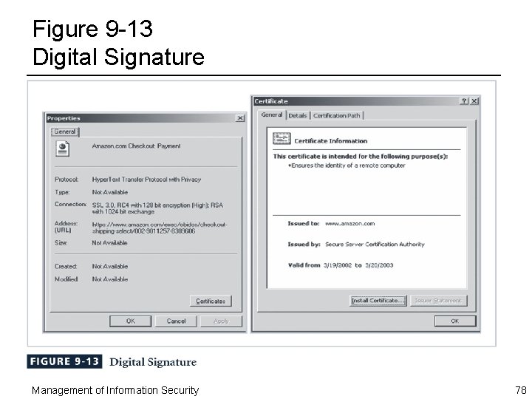This screenshot has width=532, height=399.
Task: Click the disabled Issuer Statement button
Action: [x=438, y=301]
